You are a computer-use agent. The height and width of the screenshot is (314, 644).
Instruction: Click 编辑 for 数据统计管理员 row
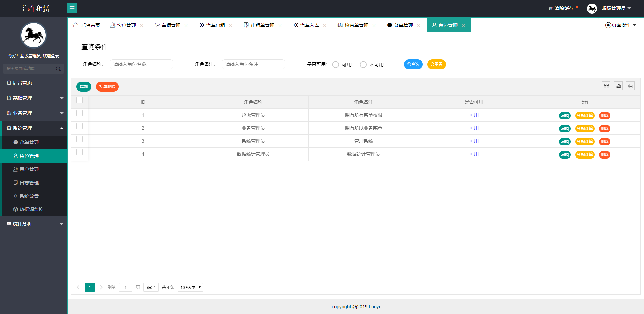565,155
